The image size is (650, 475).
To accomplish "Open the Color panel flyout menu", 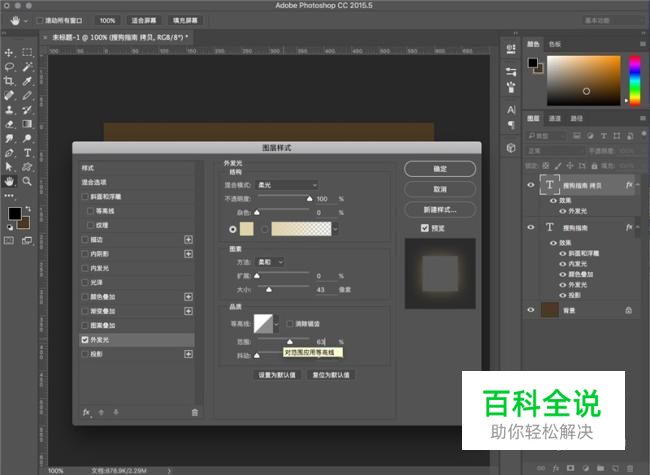I will 643,44.
